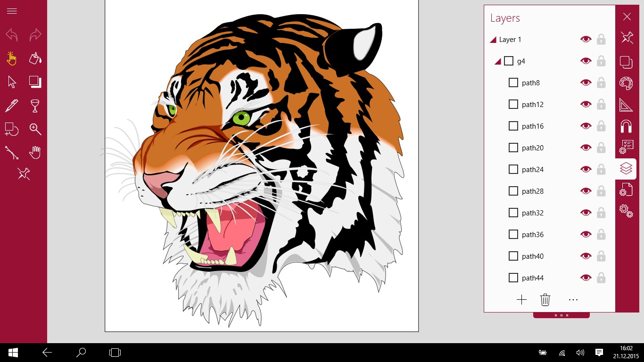Activate the Hand pan tool
The width and height of the screenshot is (644, 362).
pyautogui.click(x=35, y=152)
